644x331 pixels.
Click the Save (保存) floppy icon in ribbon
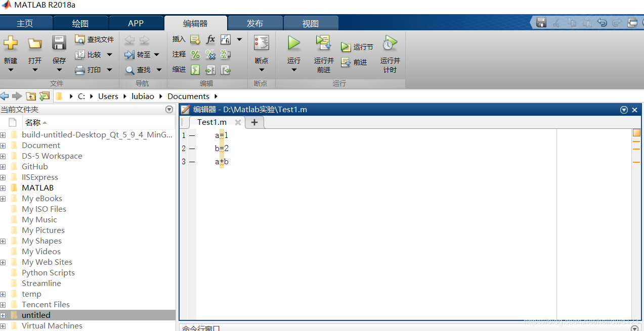click(x=59, y=43)
